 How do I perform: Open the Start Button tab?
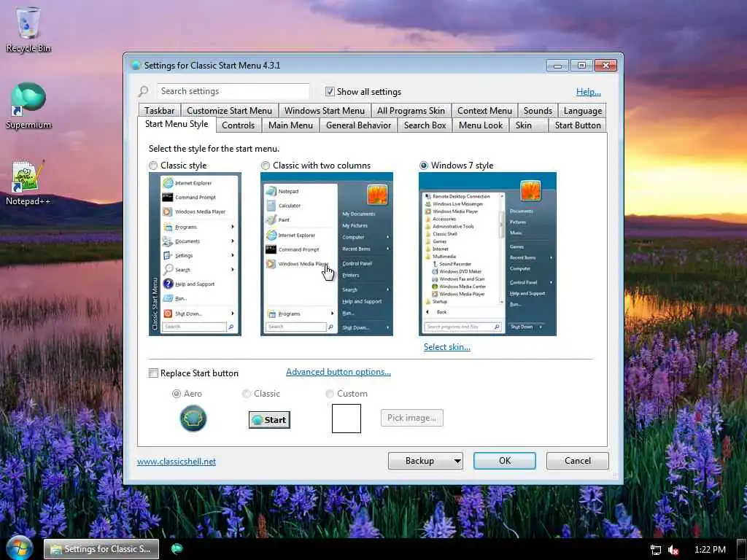(578, 125)
